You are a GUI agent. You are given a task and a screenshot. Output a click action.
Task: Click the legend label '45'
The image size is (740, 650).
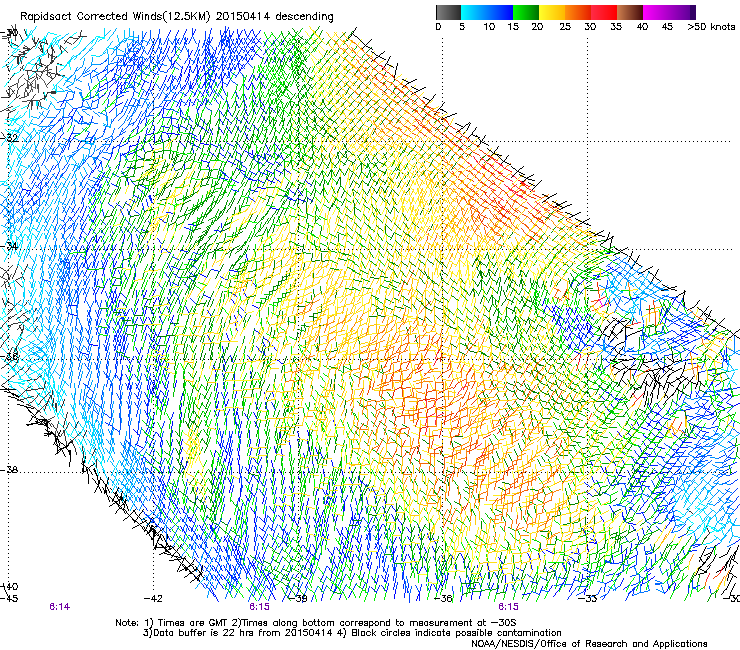click(x=667, y=27)
